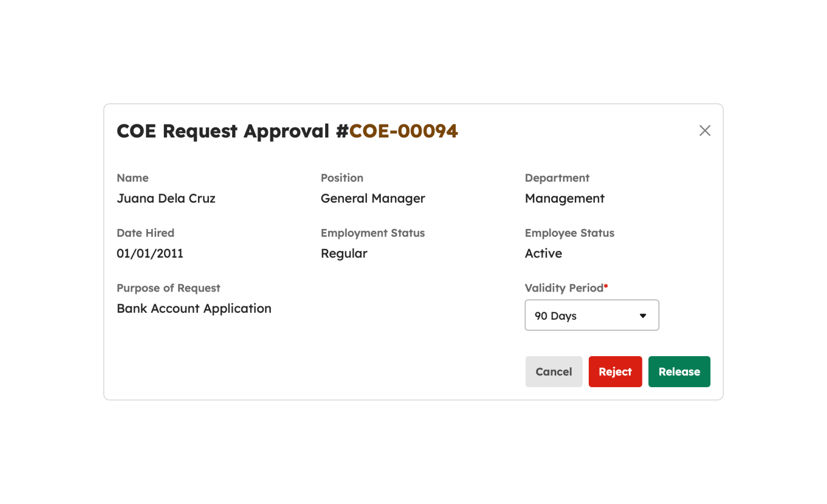Click the Active employee status value
Screen dimensions: 827x504
coord(543,254)
